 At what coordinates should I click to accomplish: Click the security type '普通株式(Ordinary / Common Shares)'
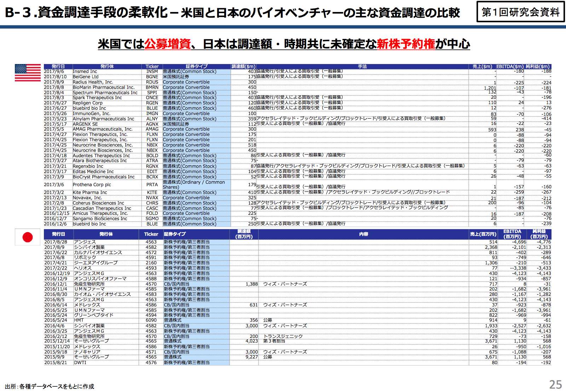[x=194, y=185]
